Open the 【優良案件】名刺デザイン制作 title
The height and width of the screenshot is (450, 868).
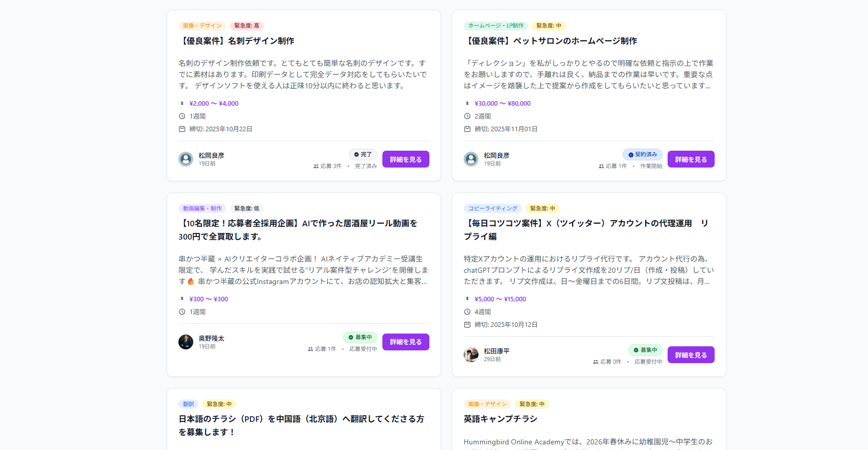(236, 41)
